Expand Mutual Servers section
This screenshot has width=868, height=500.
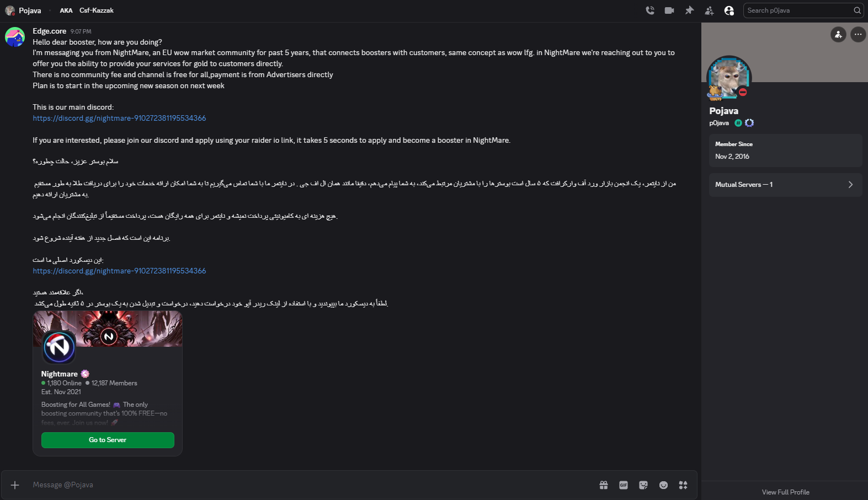pyautogui.click(x=785, y=185)
